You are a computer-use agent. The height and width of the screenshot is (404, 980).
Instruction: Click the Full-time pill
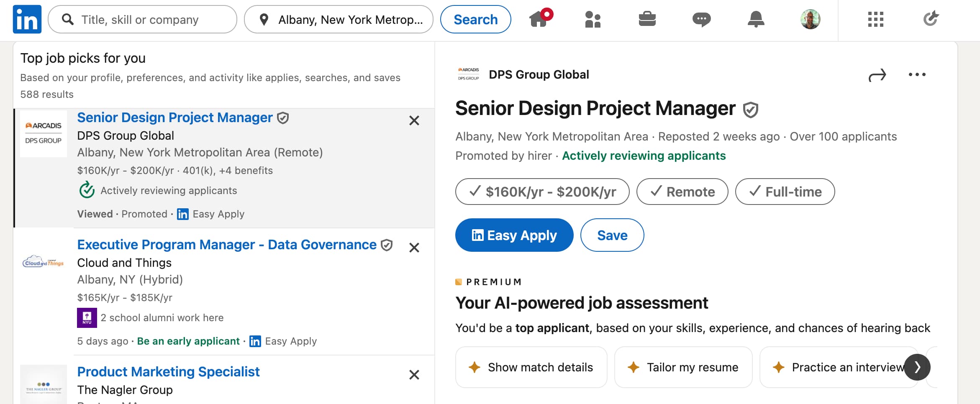pos(785,192)
